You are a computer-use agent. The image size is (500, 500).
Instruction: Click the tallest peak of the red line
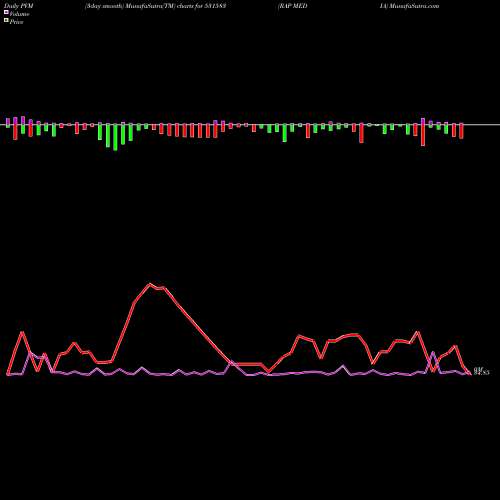[150, 284]
